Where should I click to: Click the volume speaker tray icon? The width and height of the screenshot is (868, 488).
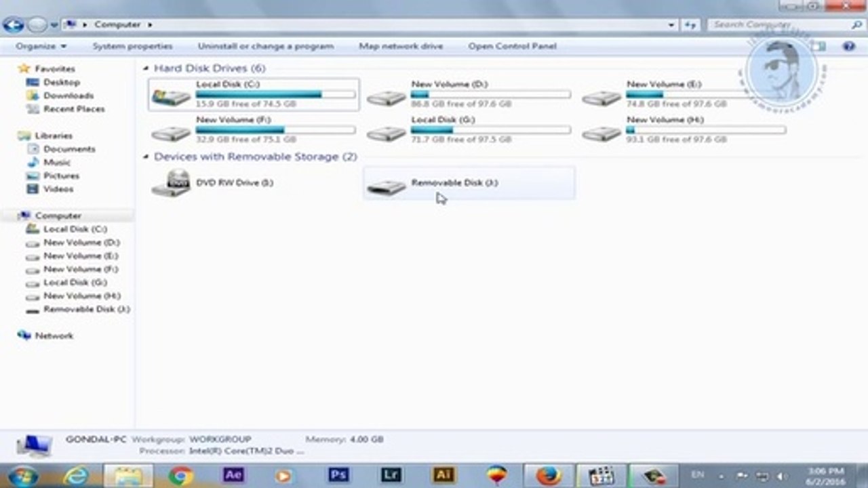[781, 476]
